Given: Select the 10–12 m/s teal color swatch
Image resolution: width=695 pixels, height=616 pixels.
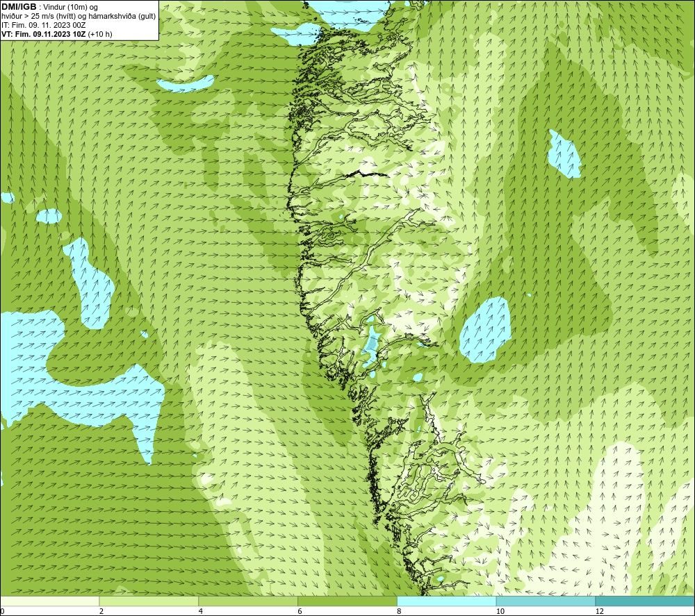Looking at the screenshot, I should click(x=546, y=601).
